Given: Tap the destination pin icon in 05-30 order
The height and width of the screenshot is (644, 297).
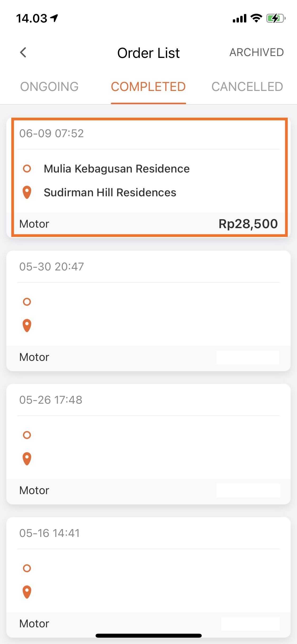Looking at the screenshot, I should point(27,325).
